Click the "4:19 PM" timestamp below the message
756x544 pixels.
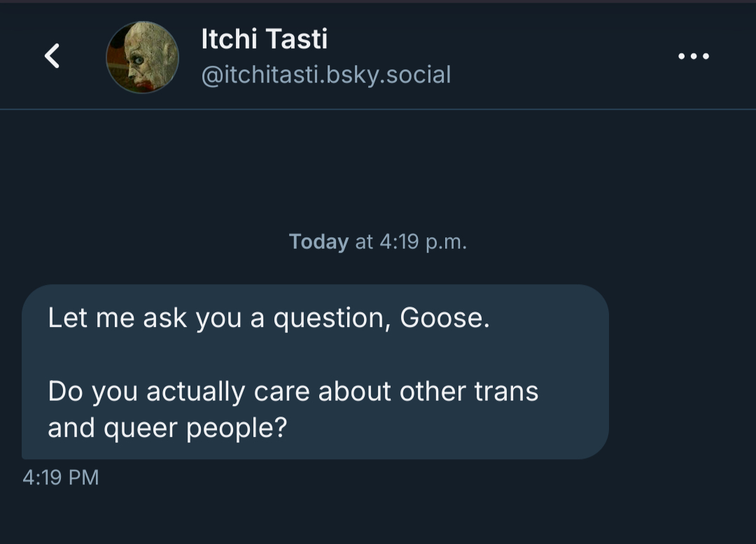pos(61,477)
